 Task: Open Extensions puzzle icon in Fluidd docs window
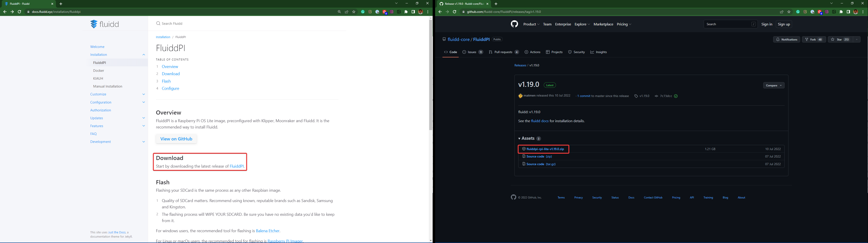(406, 12)
